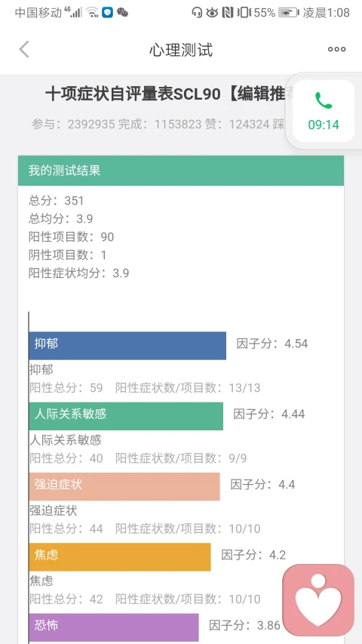Select the blue 抑郁 bar

click(x=127, y=346)
